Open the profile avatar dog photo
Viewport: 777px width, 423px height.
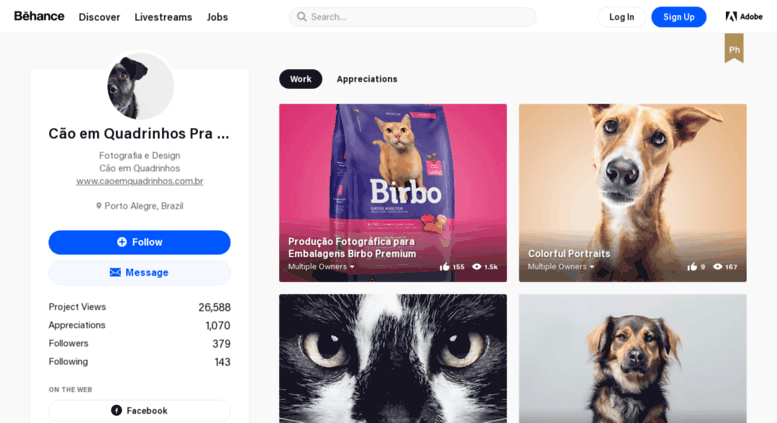pyautogui.click(x=140, y=86)
